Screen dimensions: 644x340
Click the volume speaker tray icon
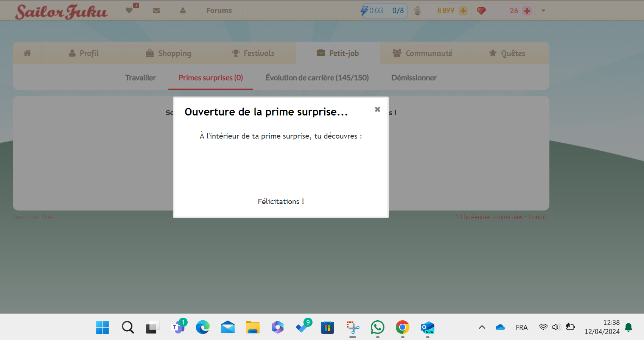556,327
